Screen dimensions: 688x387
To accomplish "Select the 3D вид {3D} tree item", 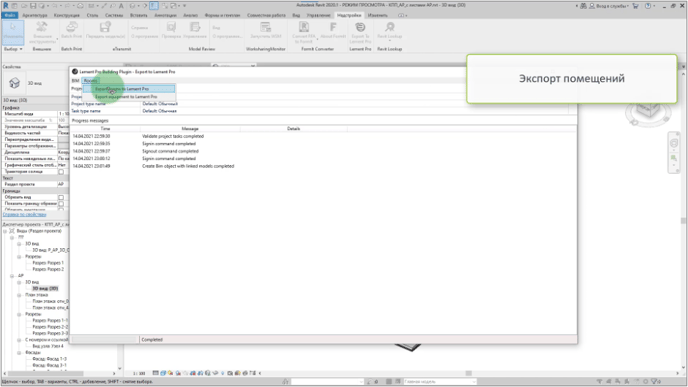I will point(45,288).
